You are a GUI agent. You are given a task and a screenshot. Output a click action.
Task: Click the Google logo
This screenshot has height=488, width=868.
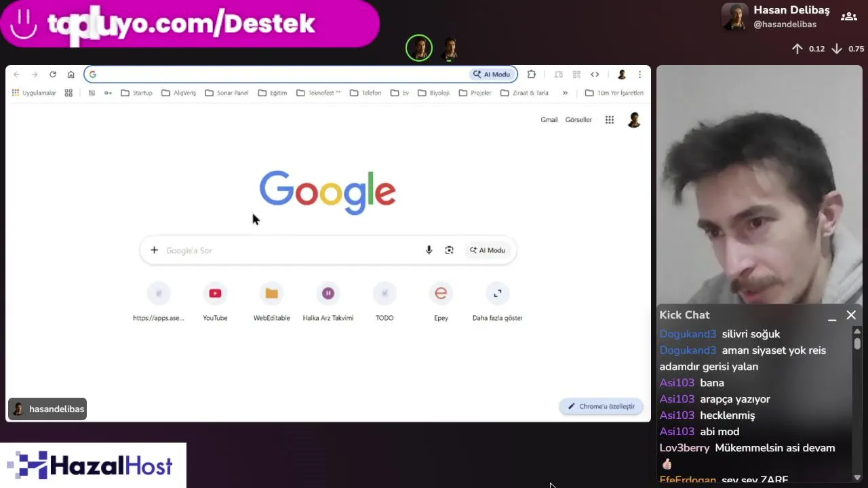coord(328,192)
